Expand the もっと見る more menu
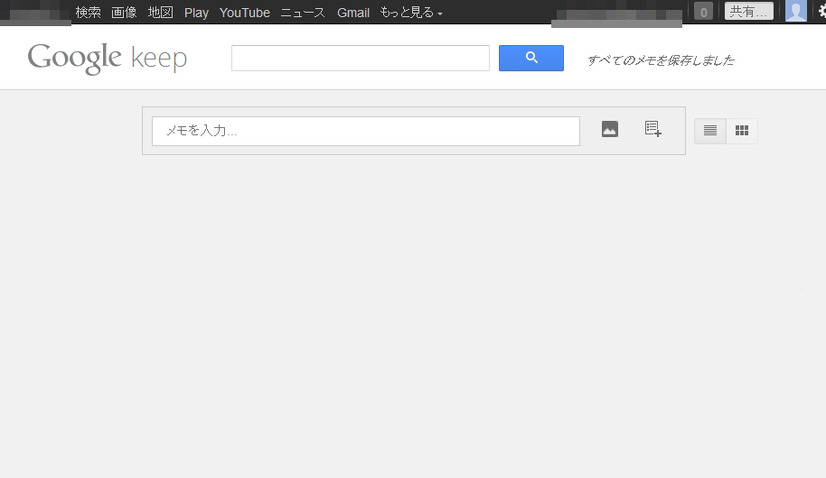This screenshot has width=826, height=478. [x=411, y=12]
